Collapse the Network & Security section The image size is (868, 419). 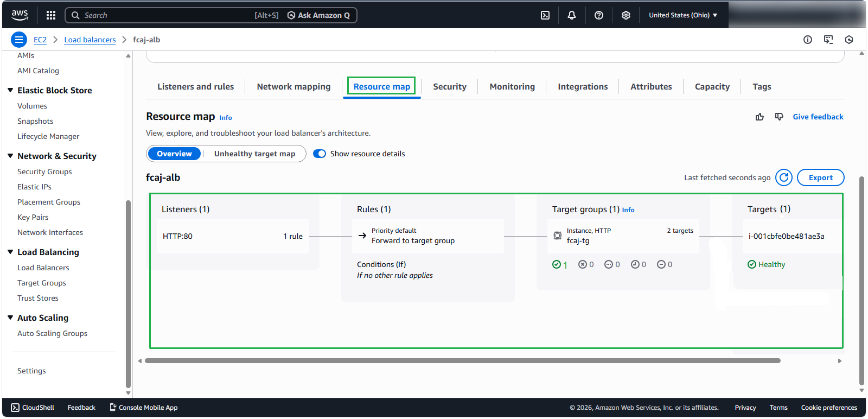10,156
